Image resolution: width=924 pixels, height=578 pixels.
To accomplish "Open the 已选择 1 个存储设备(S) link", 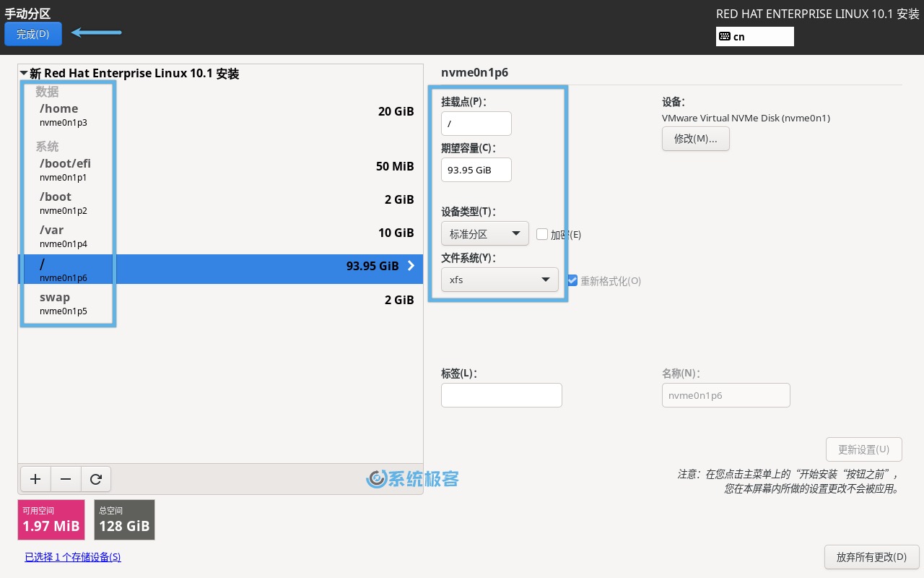I will (x=72, y=557).
